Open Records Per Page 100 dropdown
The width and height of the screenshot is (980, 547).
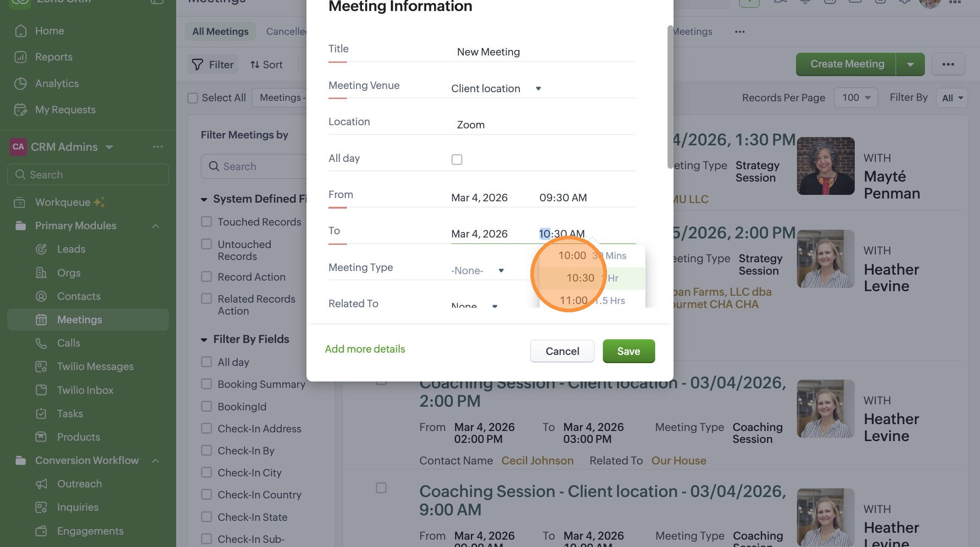[856, 98]
